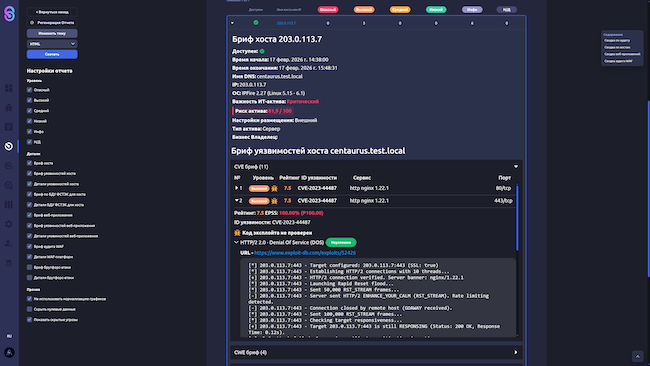This screenshot has width=650, height=366.
Task: Open the crossed-circle icon below the active item
Action: [x=9, y=166]
